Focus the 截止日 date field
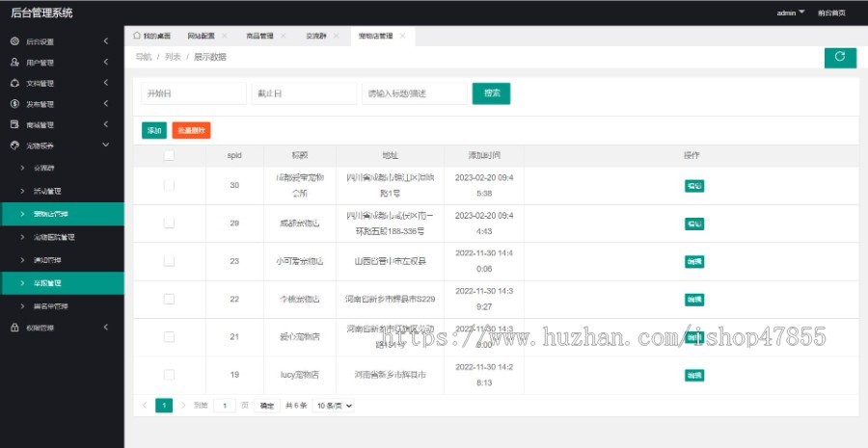This screenshot has width=868, height=448. (x=304, y=93)
